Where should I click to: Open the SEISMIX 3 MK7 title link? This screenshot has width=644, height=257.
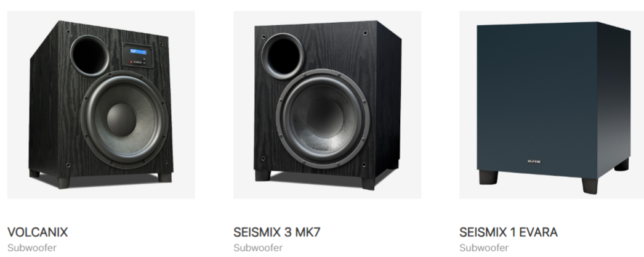coord(277,232)
